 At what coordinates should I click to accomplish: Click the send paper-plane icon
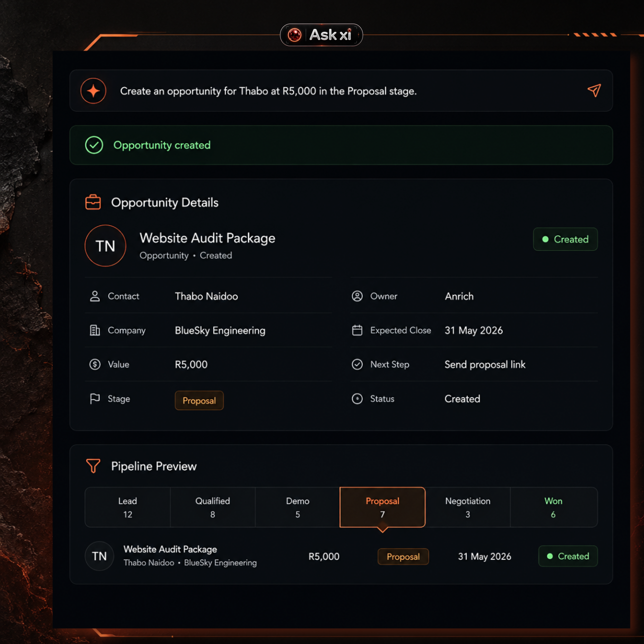click(594, 90)
